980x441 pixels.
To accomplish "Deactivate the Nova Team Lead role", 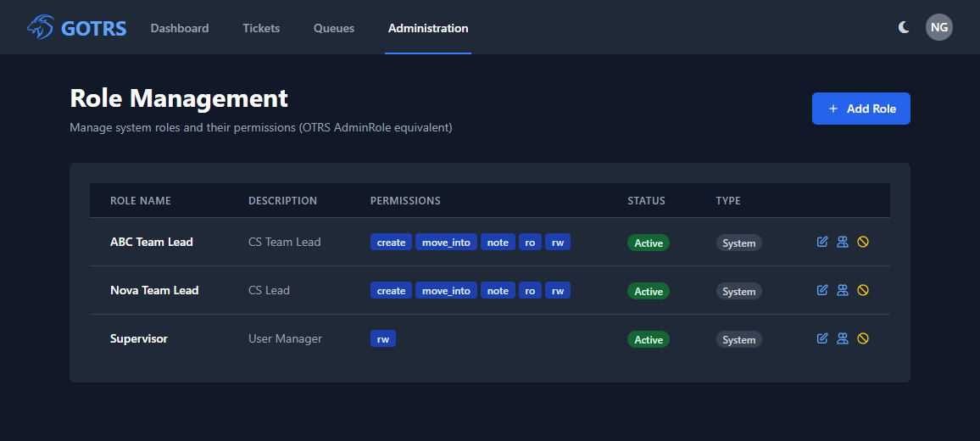I will (x=862, y=290).
